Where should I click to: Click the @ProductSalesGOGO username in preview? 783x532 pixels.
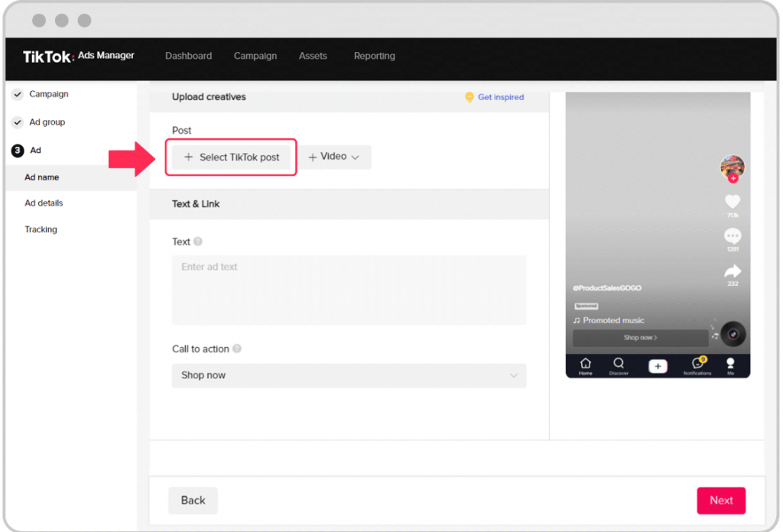[606, 288]
